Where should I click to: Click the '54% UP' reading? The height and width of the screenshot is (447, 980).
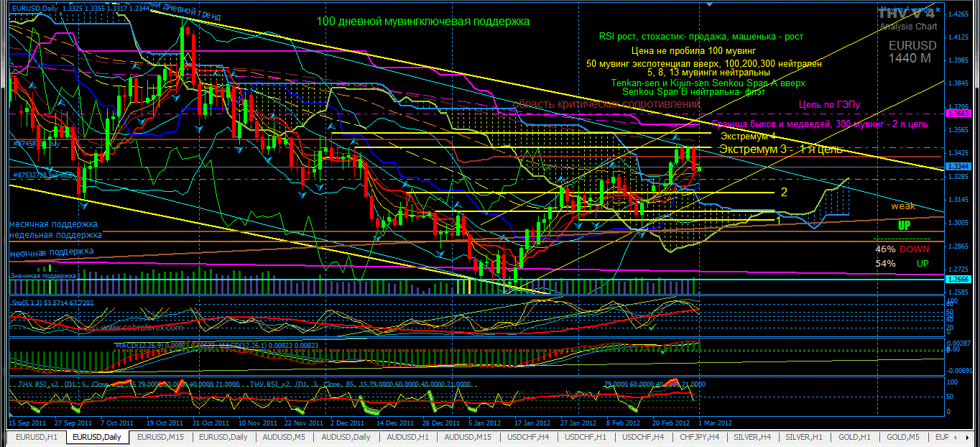(x=902, y=264)
